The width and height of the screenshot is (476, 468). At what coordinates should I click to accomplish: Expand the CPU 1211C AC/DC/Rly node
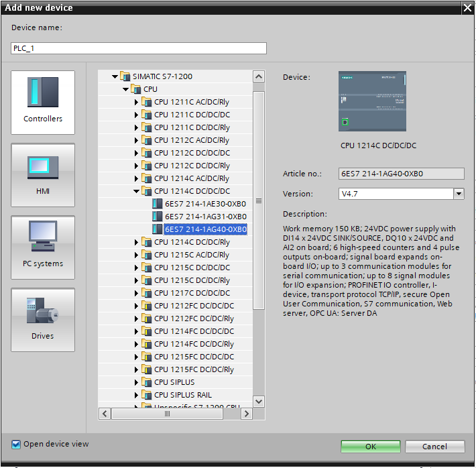137,102
